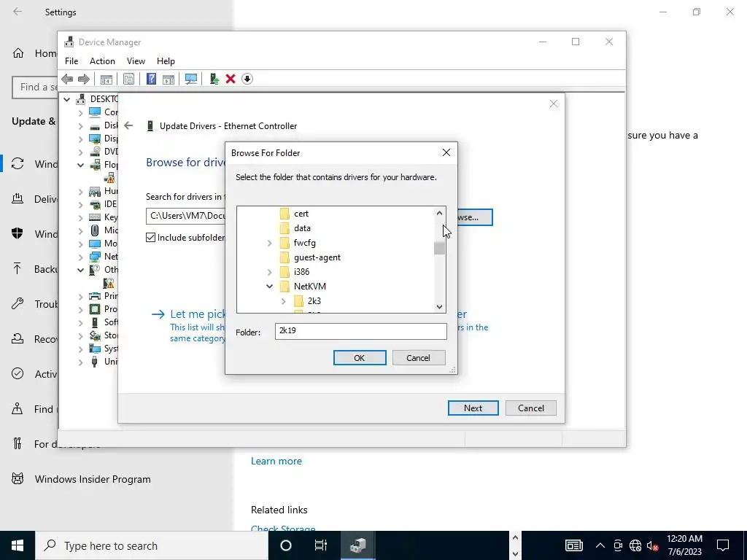This screenshot has width=747, height=560.
Task: Click the Keyboards category icon in device tree
Action: (x=95, y=217)
